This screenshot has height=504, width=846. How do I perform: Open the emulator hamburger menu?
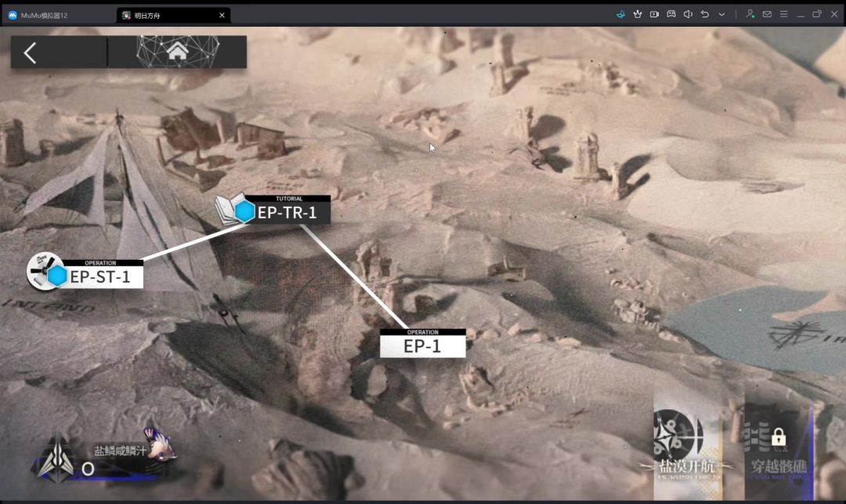click(x=783, y=15)
